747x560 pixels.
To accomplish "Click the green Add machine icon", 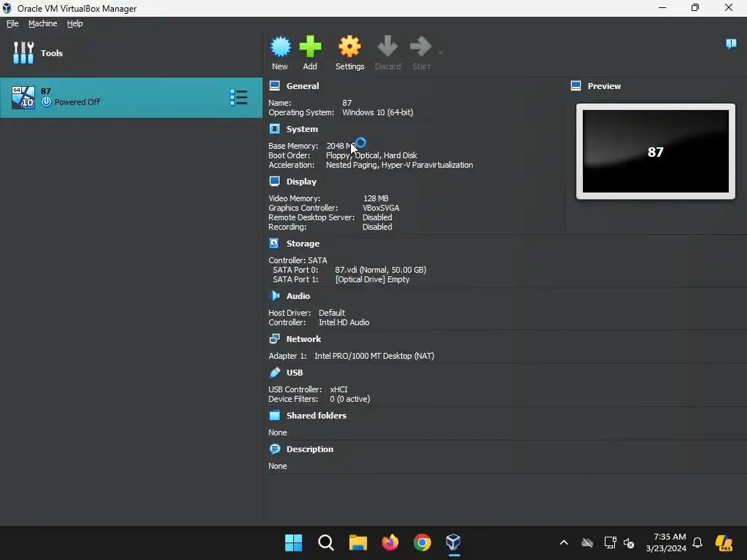I will click(x=310, y=47).
